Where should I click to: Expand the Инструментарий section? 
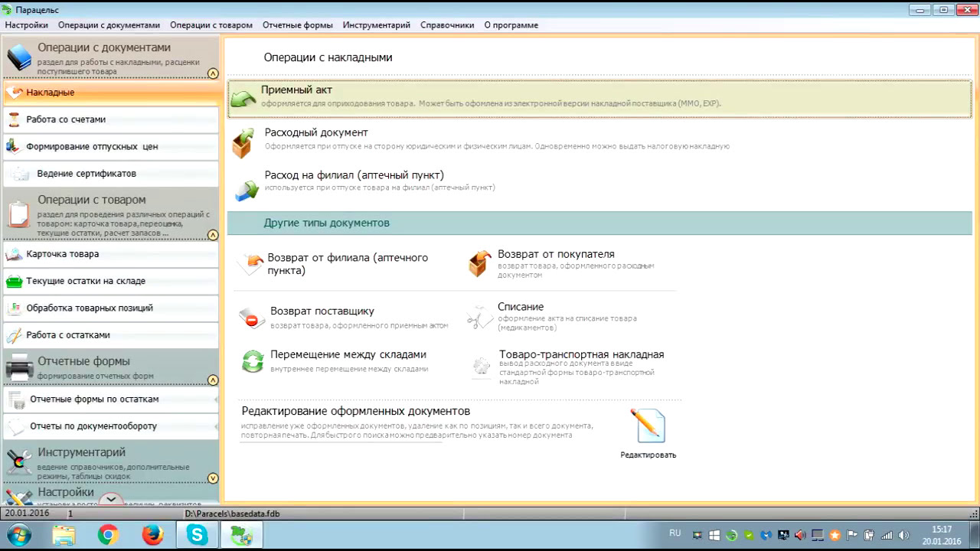[x=213, y=478]
